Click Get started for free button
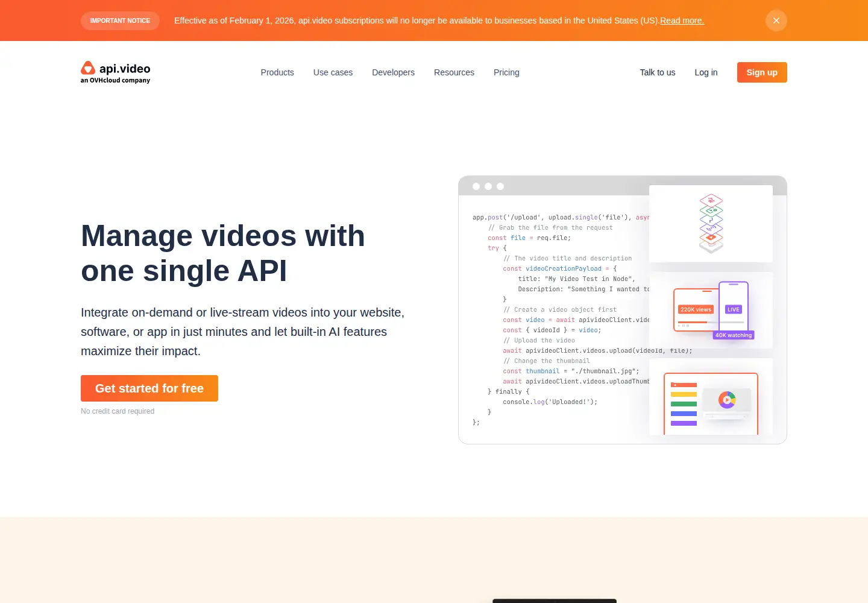This screenshot has height=603, width=868. (x=149, y=388)
